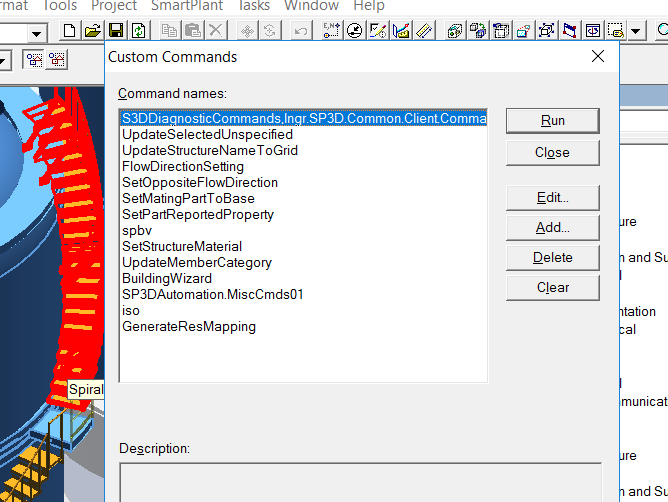Open the Project menu
The height and width of the screenshot is (502, 668).
114,6
